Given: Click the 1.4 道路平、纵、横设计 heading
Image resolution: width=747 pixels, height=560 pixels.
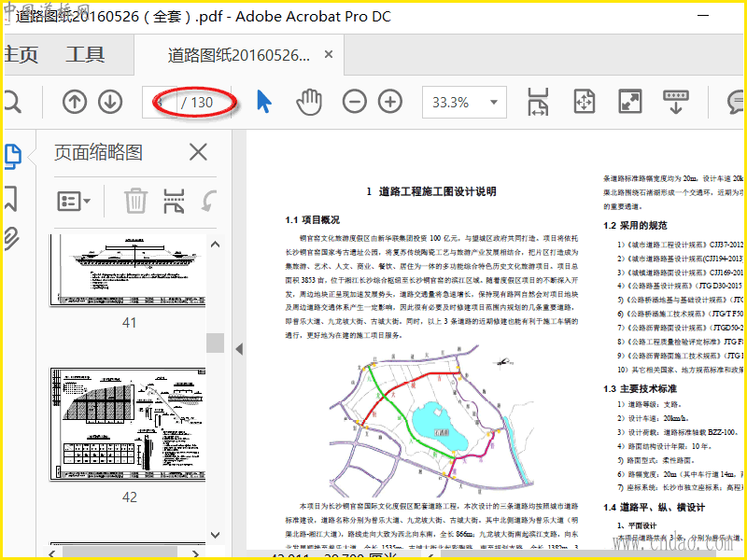Looking at the screenshot, I should click(655, 507).
